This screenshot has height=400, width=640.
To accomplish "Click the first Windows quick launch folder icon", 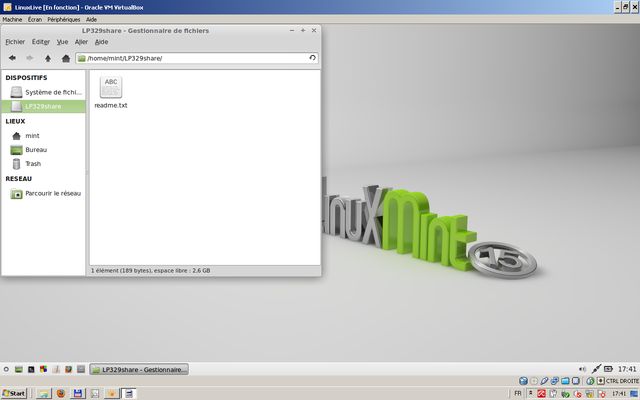I will (44, 393).
